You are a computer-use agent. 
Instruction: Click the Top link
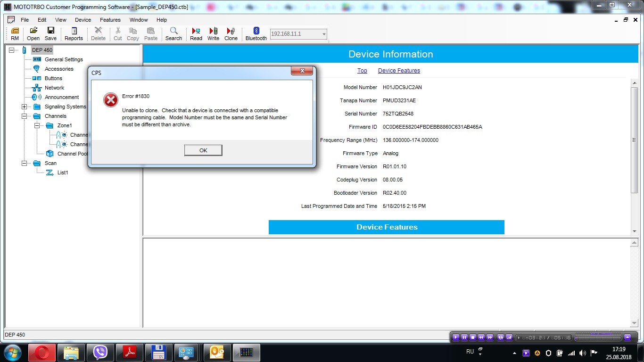click(362, 71)
